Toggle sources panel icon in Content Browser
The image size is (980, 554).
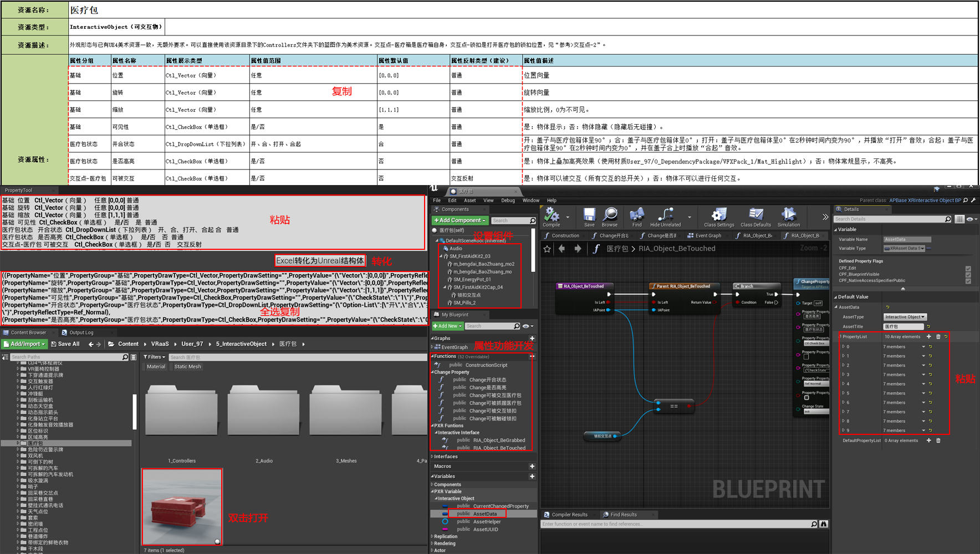coord(5,357)
